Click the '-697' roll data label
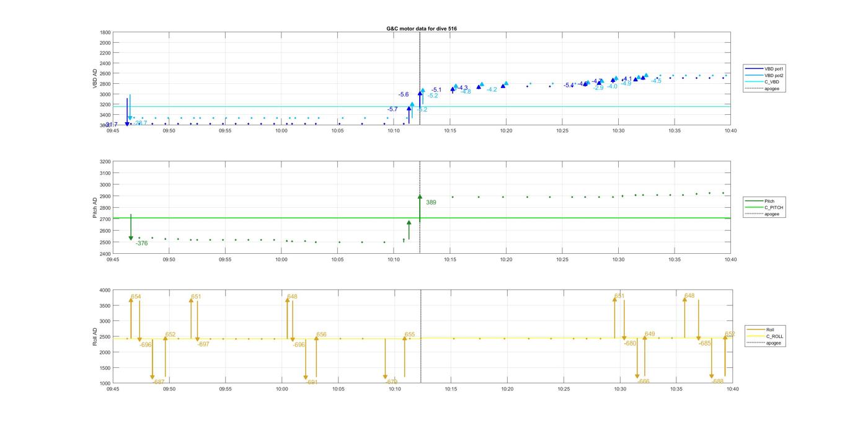This screenshot has height=430, width=868. click(x=203, y=344)
